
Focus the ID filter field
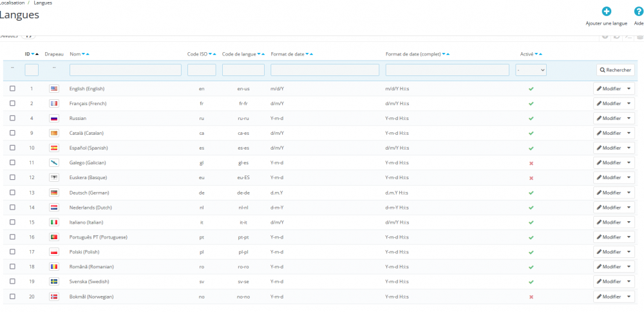(x=32, y=70)
